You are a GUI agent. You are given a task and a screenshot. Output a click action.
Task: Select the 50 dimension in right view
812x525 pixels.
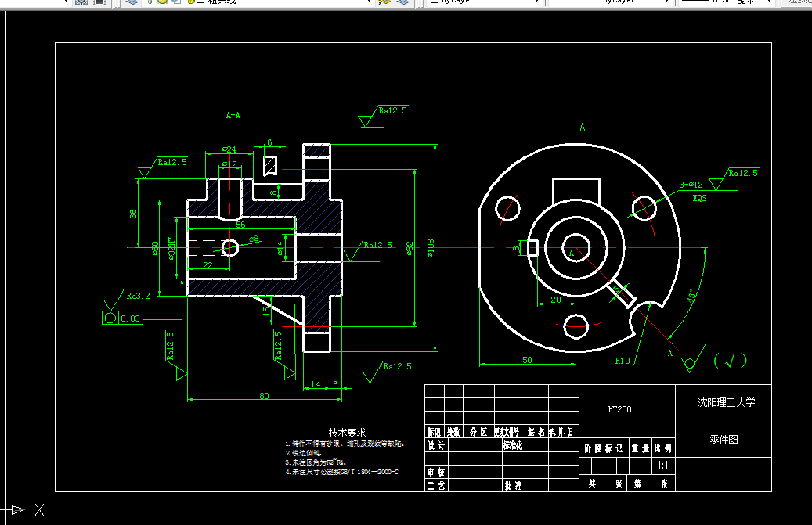tap(527, 360)
